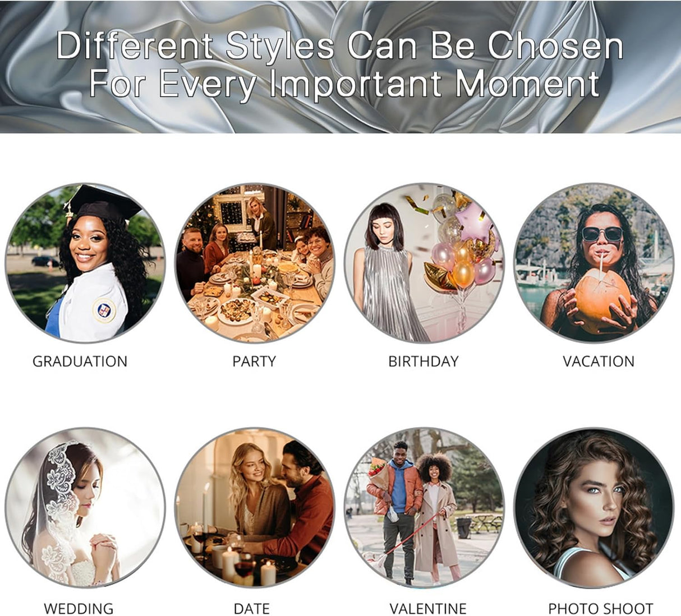
Task: Select the Date candlelight dinner photo
Action: coord(255,507)
